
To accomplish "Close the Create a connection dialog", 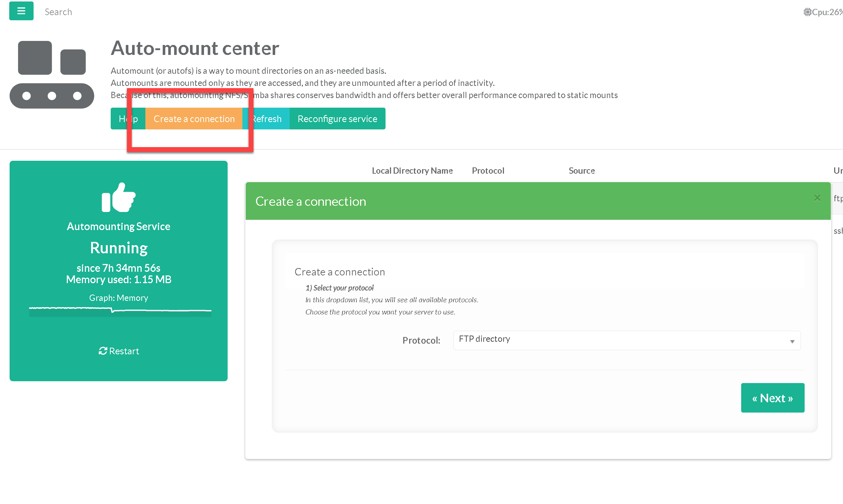I will [817, 198].
